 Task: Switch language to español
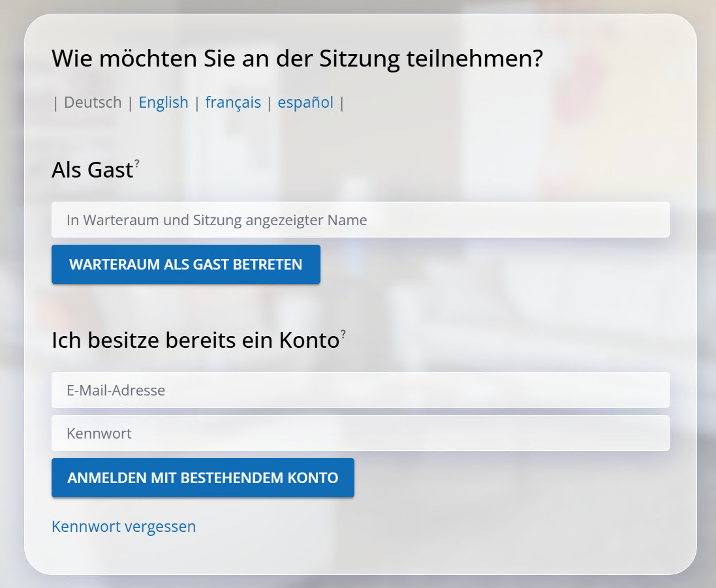pyautogui.click(x=305, y=102)
